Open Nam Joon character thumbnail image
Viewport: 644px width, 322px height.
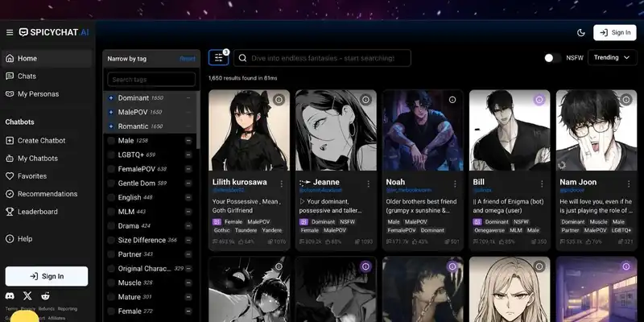597,130
